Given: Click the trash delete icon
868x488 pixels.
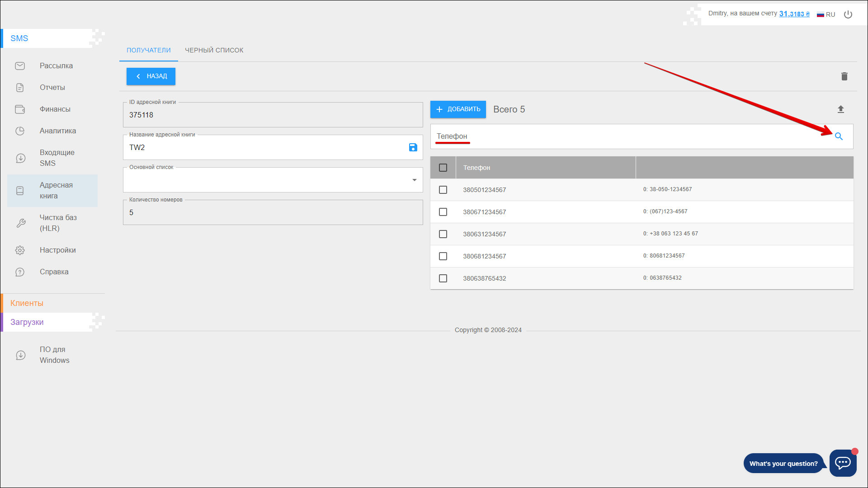Looking at the screenshot, I should click(x=844, y=76).
